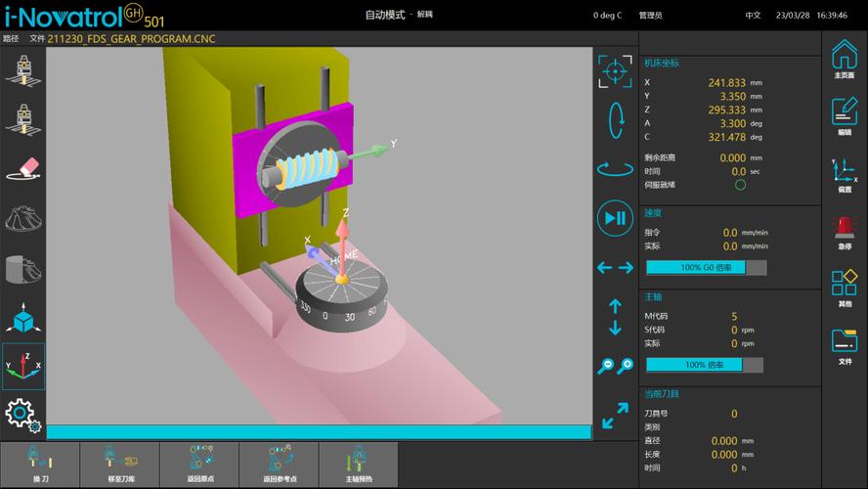868x489 pixels.
Task: Rotate view around the vertical ellipse icon
Action: (616, 120)
